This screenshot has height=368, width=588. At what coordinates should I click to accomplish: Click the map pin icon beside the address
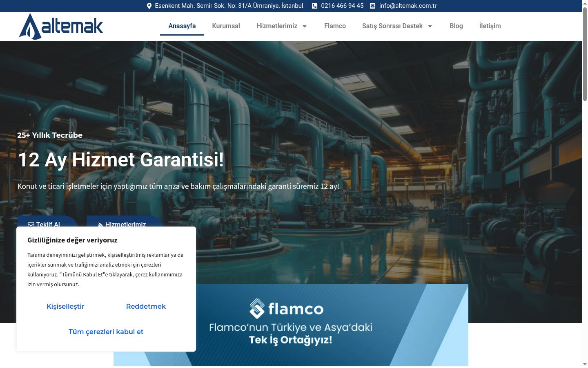click(x=149, y=6)
